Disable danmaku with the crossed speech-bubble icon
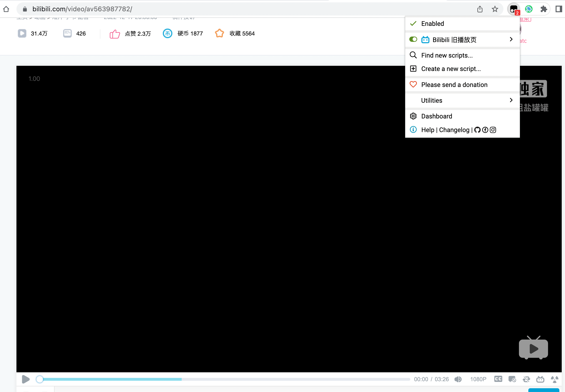The image size is (565, 392). tap(526, 379)
